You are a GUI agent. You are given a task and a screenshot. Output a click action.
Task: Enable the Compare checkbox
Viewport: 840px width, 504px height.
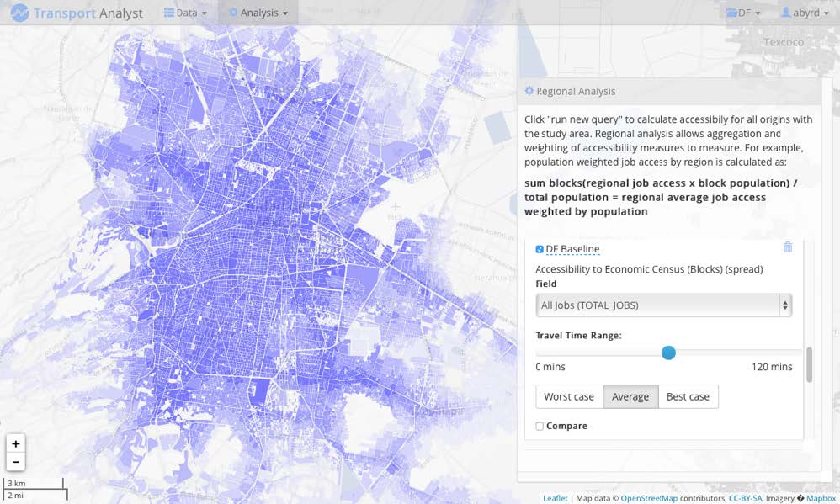(540, 426)
